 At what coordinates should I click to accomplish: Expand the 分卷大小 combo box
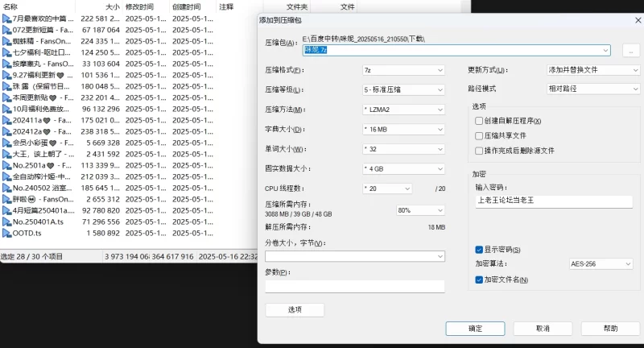pyautogui.click(x=355, y=256)
